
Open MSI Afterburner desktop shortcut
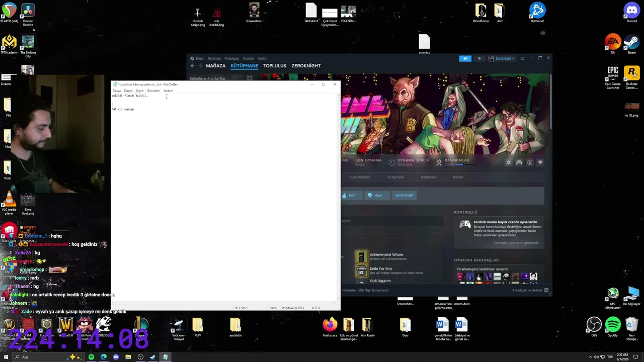click(x=613, y=298)
